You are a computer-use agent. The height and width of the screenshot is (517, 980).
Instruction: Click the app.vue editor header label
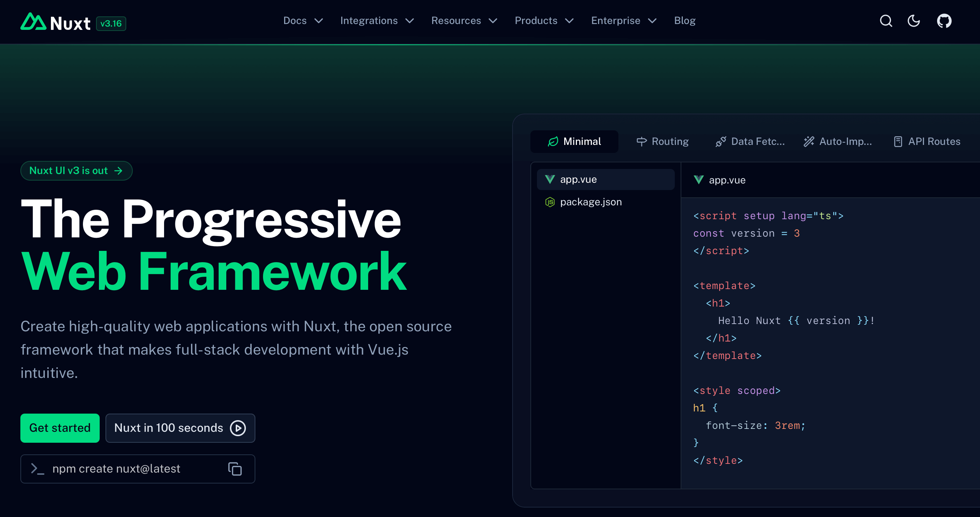tap(727, 180)
